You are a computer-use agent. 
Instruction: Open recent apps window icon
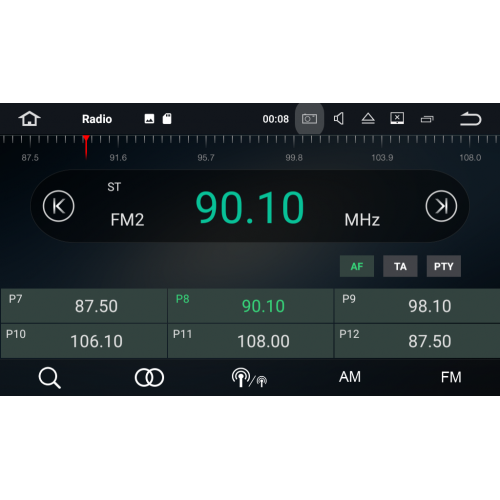pos(427,119)
